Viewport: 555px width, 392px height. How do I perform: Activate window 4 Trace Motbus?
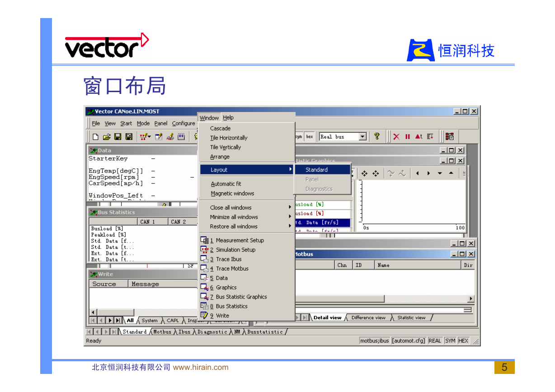[x=247, y=269]
